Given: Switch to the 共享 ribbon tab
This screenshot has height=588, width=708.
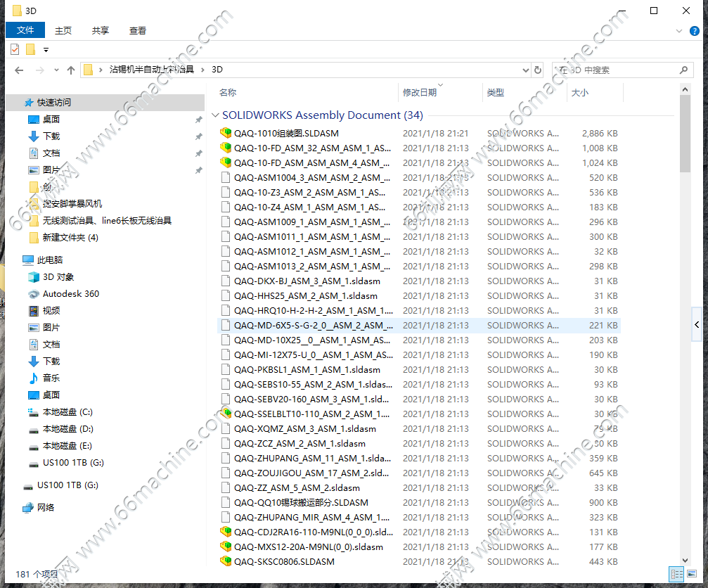Looking at the screenshot, I should pyautogui.click(x=101, y=31).
